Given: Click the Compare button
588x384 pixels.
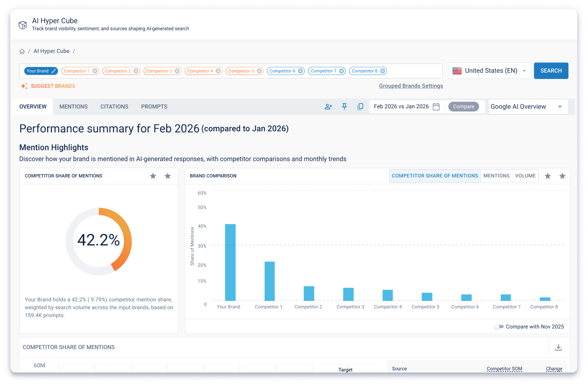Looking at the screenshot, I should (464, 106).
